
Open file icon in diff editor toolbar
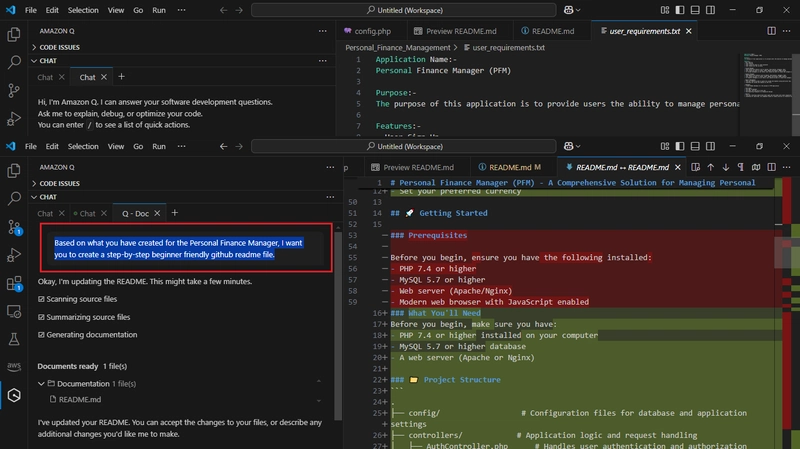pos(695,167)
